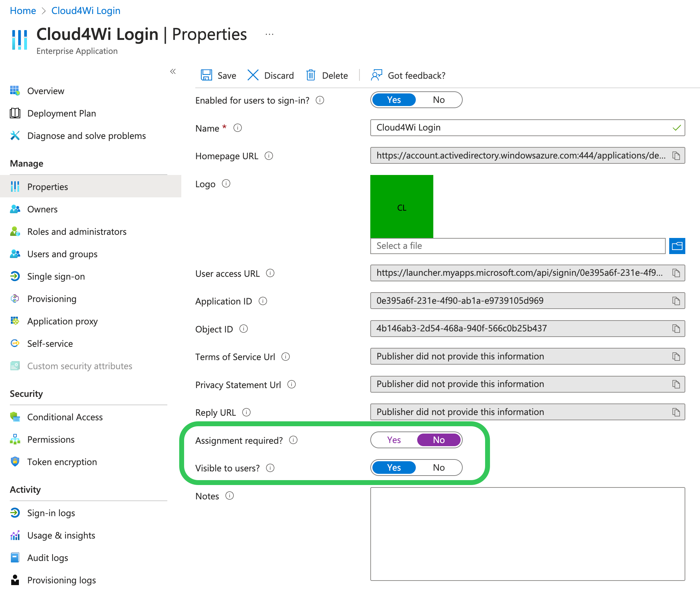Show info tooltip for Object ID
The height and width of the screenshot is (590, 700).
pos(244,329)
